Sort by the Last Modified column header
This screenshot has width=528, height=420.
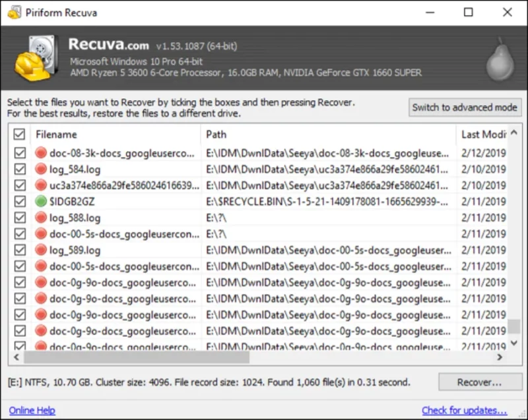coord(482,135)
